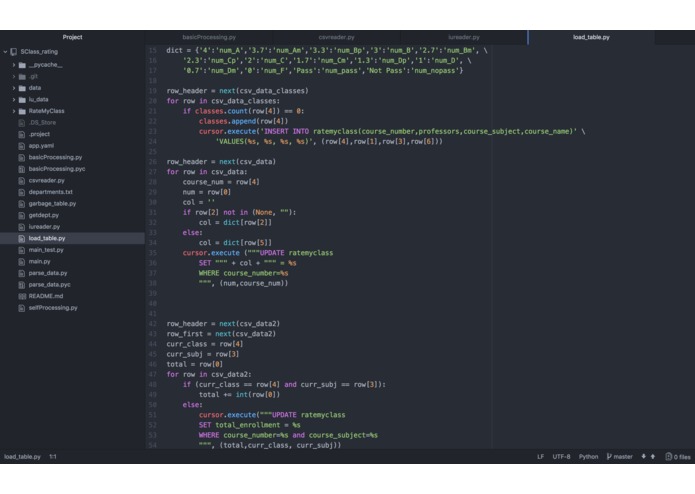Click the .project file icon
Screen dimensions: 695x494
pyautogui.click(x=21, y=134)
